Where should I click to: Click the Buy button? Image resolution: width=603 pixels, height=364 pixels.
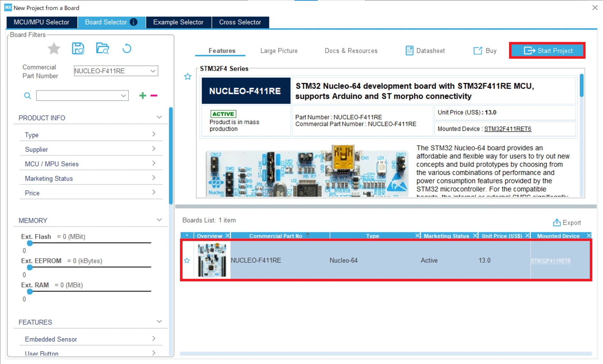[485, 51]
